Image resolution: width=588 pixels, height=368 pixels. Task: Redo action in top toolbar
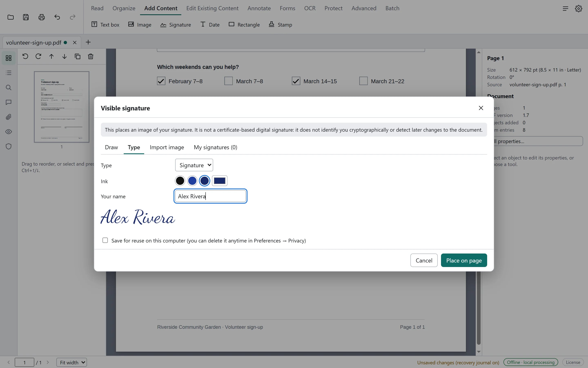tap(73, 17)
